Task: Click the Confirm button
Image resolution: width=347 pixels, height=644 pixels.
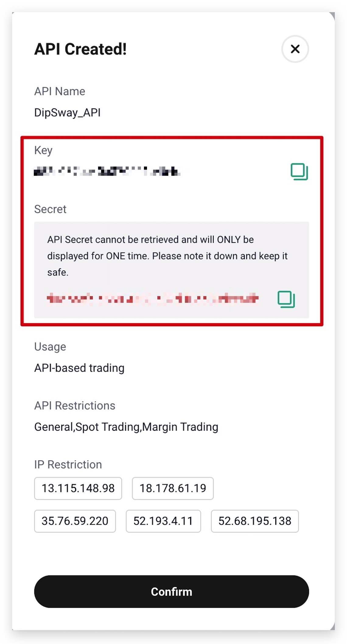Action: (171, 591)
